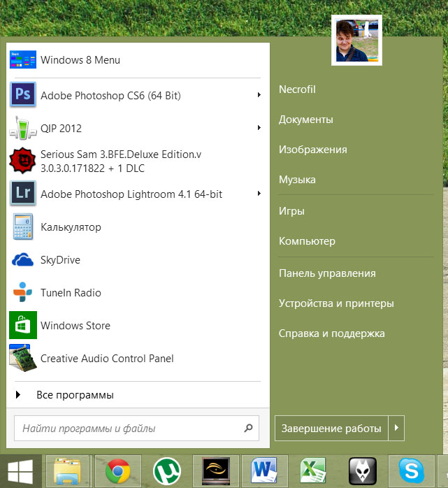448x488 pixels.
Task: Open SkyDrive via the cloud icon
Action: (x=22, y=259)
